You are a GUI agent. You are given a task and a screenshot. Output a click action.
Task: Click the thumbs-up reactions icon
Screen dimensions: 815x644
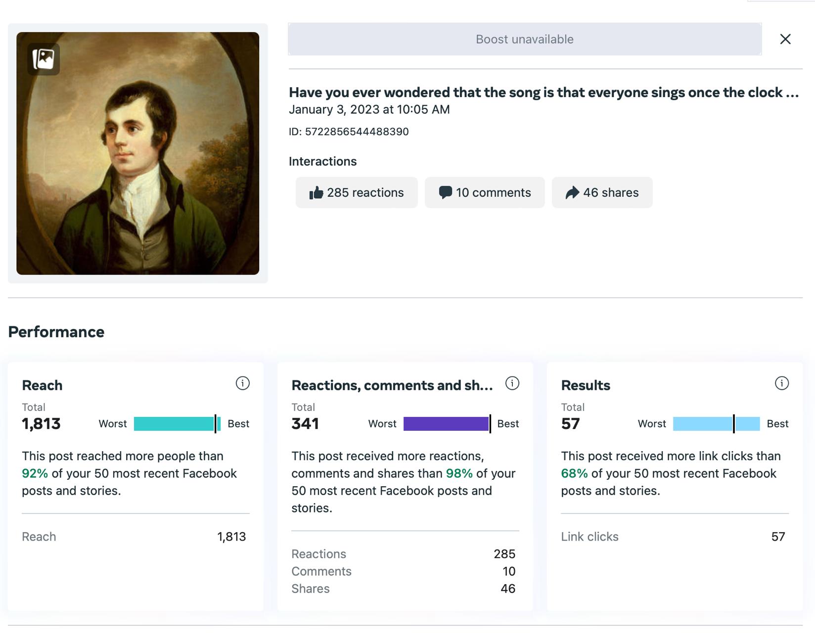coord(316,192)
